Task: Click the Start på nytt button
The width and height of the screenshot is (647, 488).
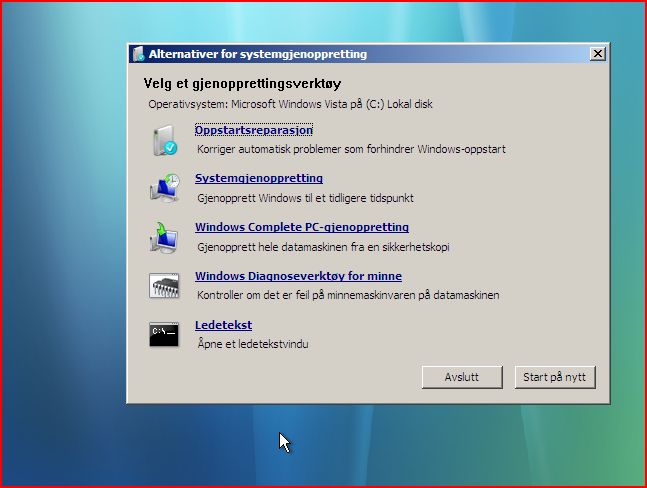Action: coord(555,377)
